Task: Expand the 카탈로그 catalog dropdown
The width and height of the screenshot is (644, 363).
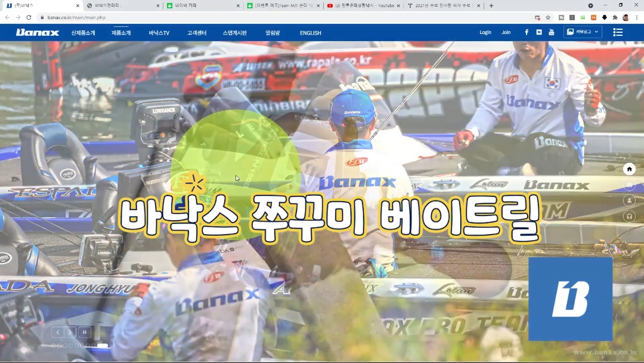Action: point(583,32)
